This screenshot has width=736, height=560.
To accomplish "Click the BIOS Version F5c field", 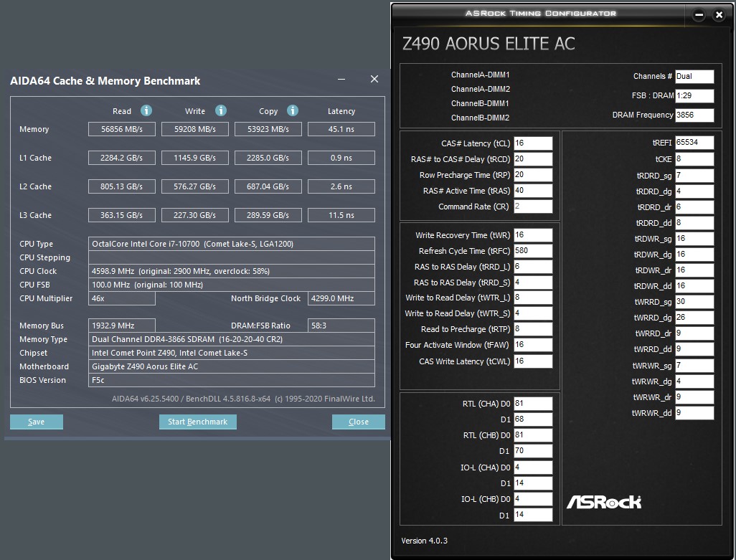I will [232, 380].
